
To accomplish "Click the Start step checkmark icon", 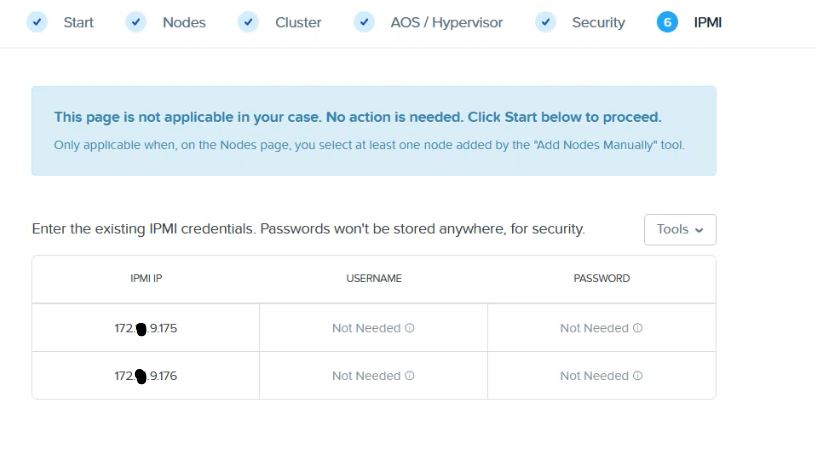I will click(x=37, y=22).
